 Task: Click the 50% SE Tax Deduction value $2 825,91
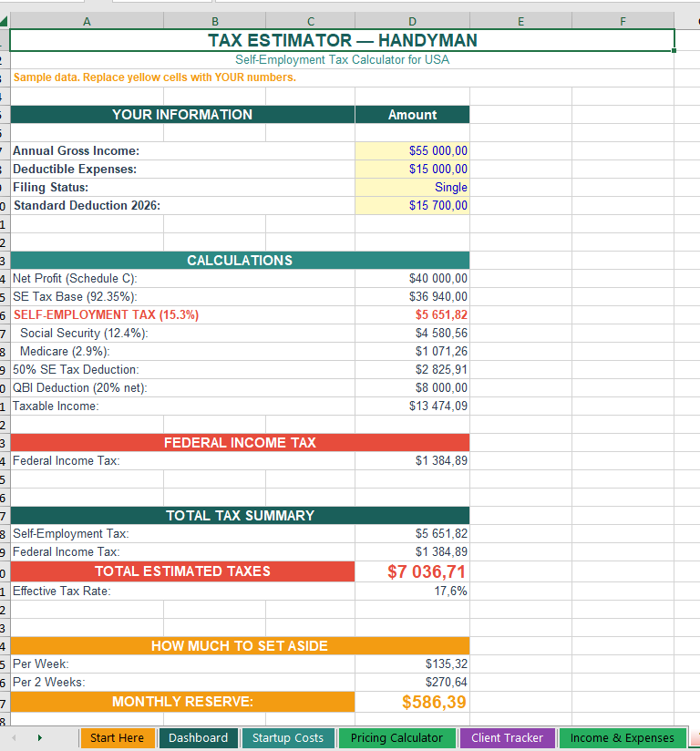[413, 369]
